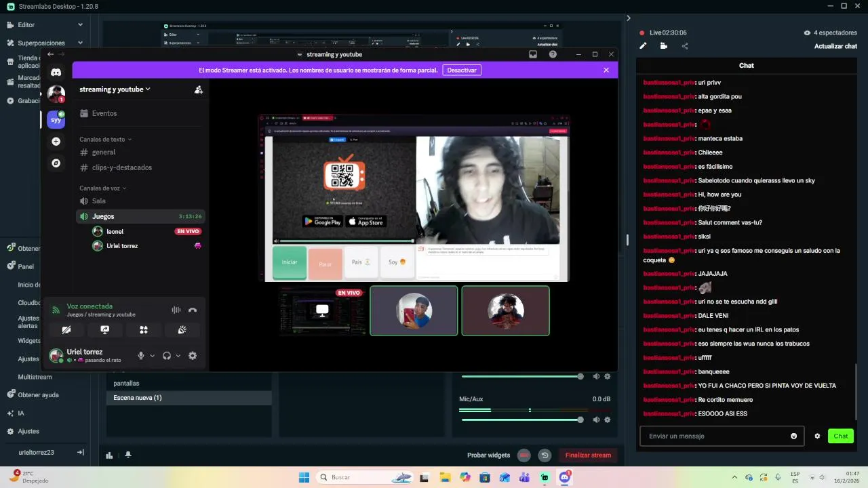Mute Mic/Aux speaker icon in mixer
868x488 pixels.
click(x=597, y=420)
